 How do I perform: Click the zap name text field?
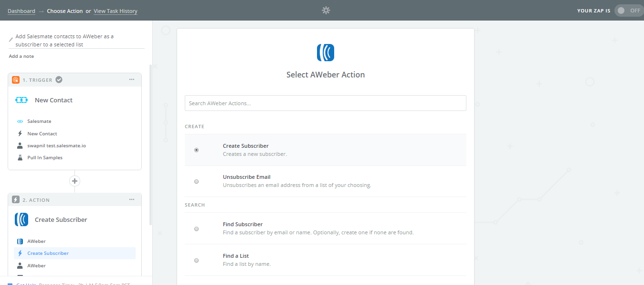coord(76,40)
